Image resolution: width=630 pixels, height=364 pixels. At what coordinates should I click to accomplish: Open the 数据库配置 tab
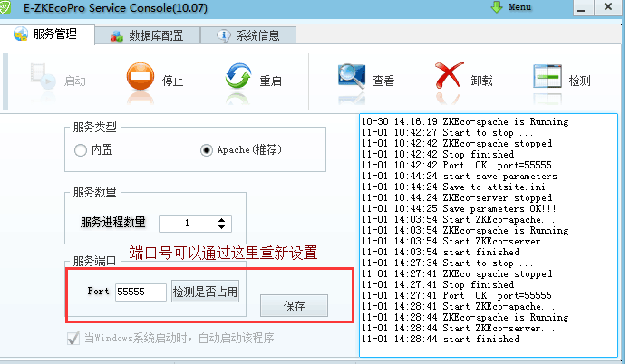(x=148, y=35)
